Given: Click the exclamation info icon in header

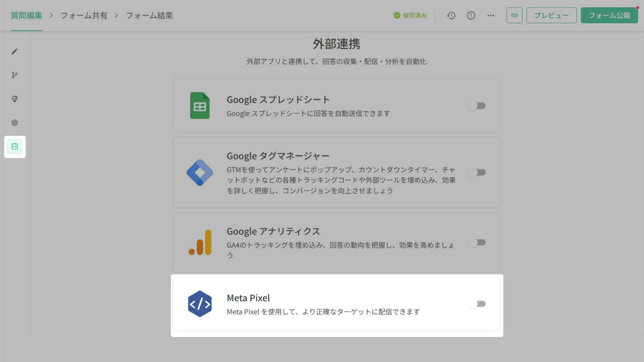Looking at the screenshot, I should [471, 16].
